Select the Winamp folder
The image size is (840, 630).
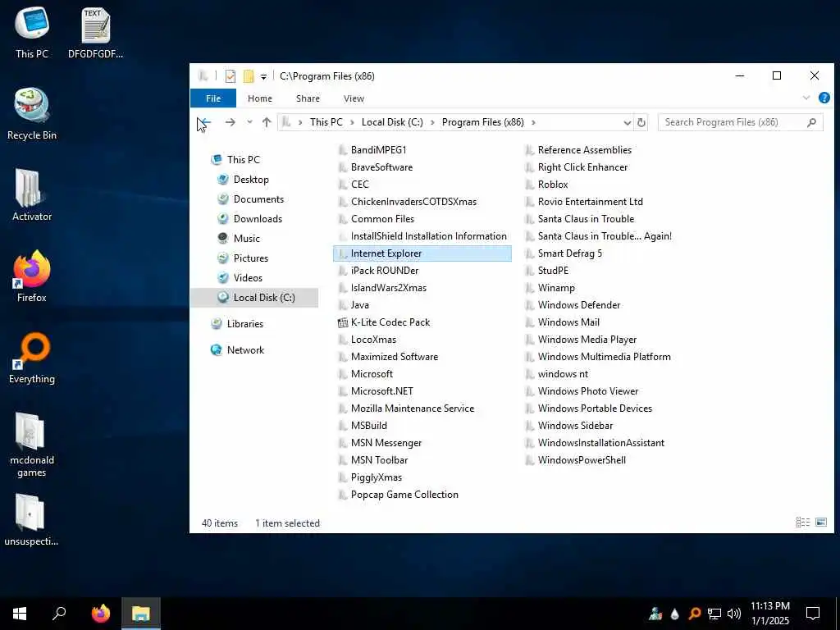pos(550,288)
